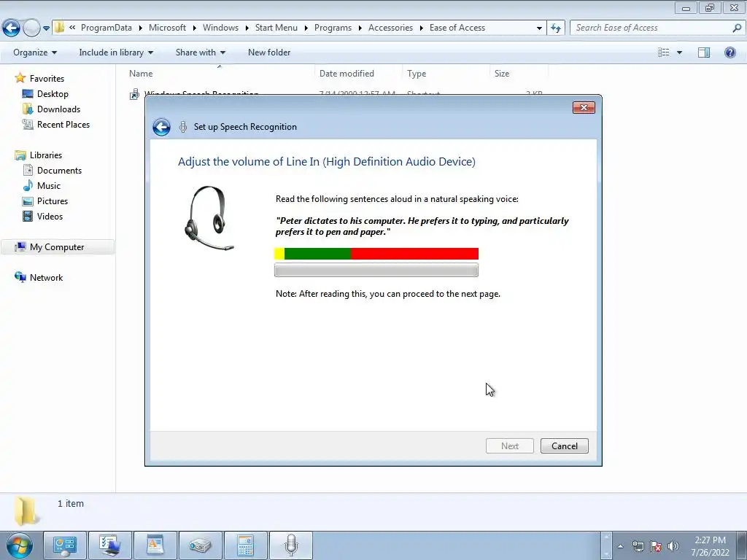Image resolution: width=747 pixels, height=560 pixels.
Task: Sort files by Date modified column
Action: (x=358, y=74)
